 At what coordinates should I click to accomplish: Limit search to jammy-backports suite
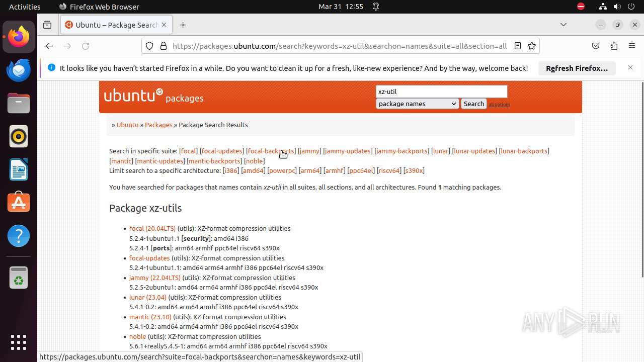pyautogui.click(x=402, y=151)
